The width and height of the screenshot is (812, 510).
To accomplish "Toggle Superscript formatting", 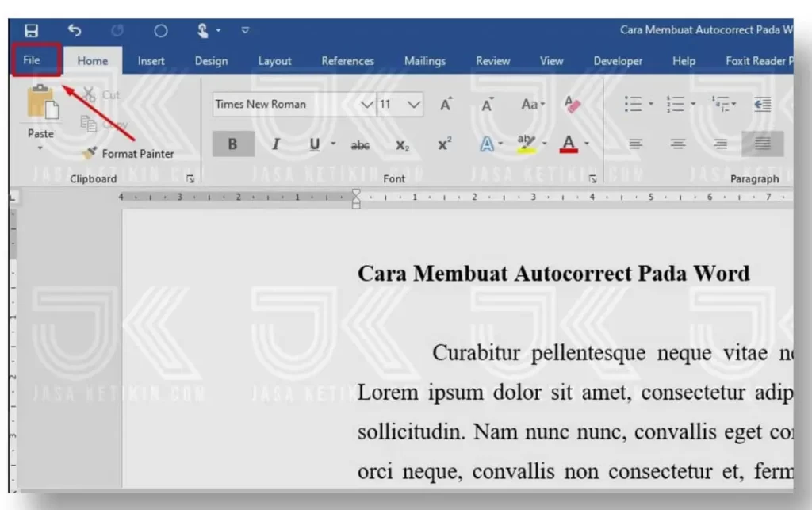I will (444, 144).
